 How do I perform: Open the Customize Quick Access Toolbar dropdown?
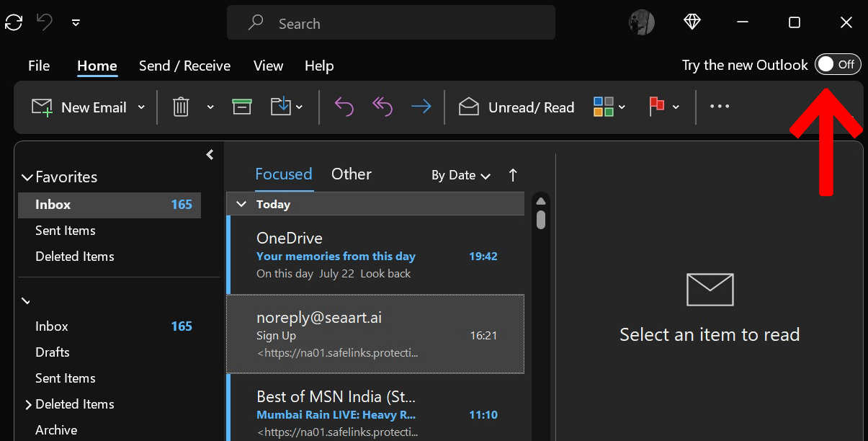(x=76, y=23)
